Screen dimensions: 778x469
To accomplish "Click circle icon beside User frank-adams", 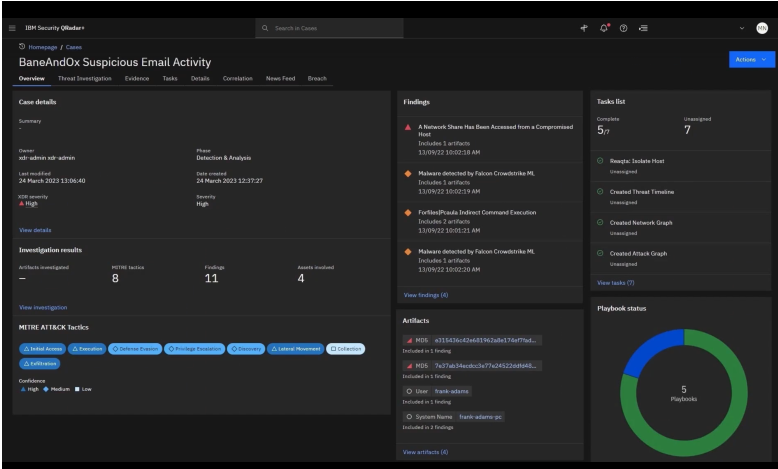I will [409, 391].
